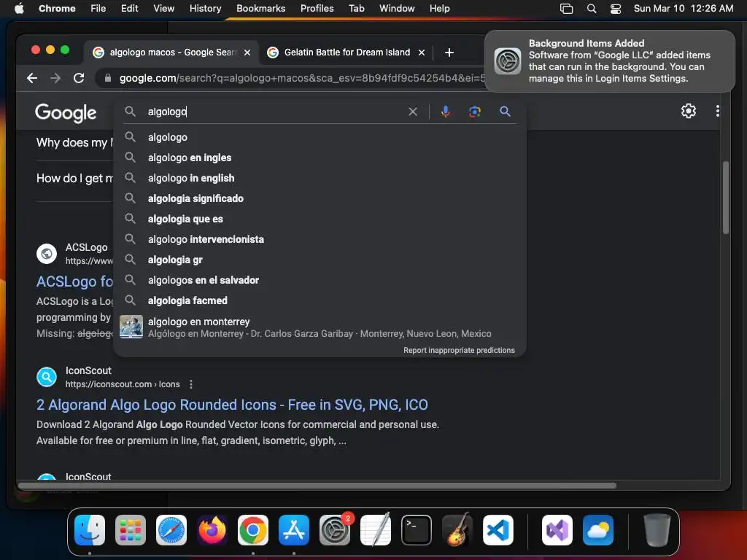747x560 pixels.
Task: Choose suggestion 'algologo intervencionista'
Action: [x=320, y=239]
